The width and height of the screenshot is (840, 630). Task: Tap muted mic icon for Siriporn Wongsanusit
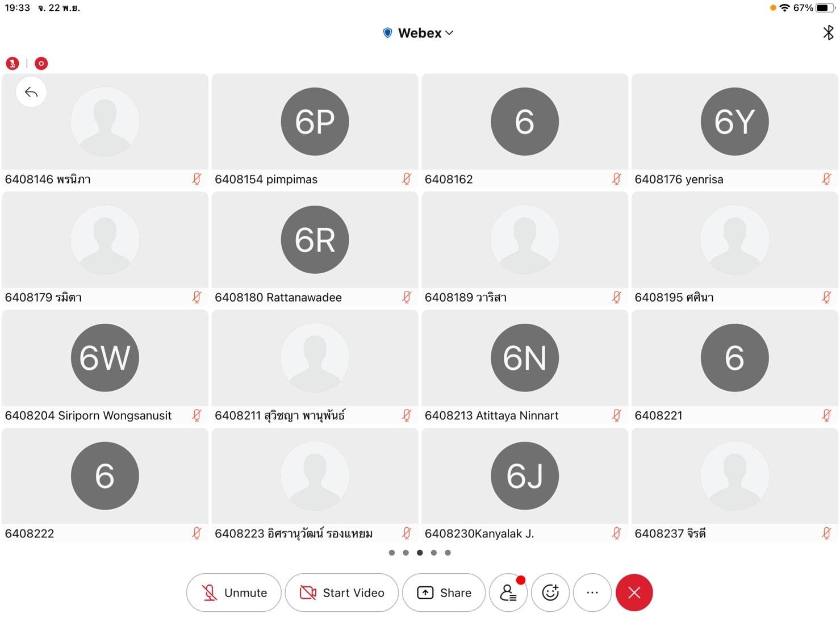tap(197, 415)
